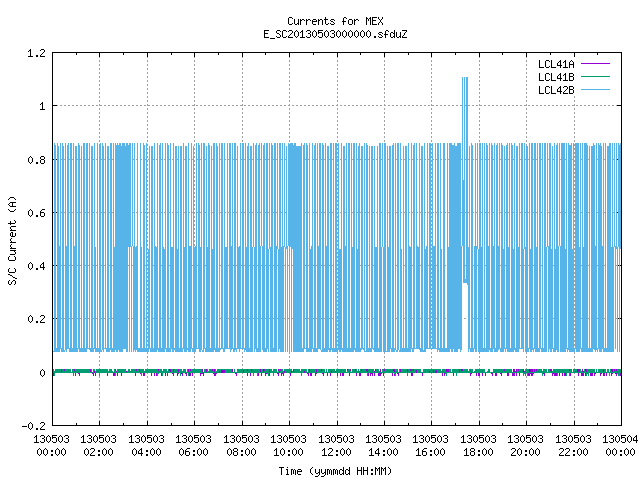The height and width of the screenshot is (480, 640).
Task: Click the solid LCL42B block near 10:00
Action: (296, 247)
